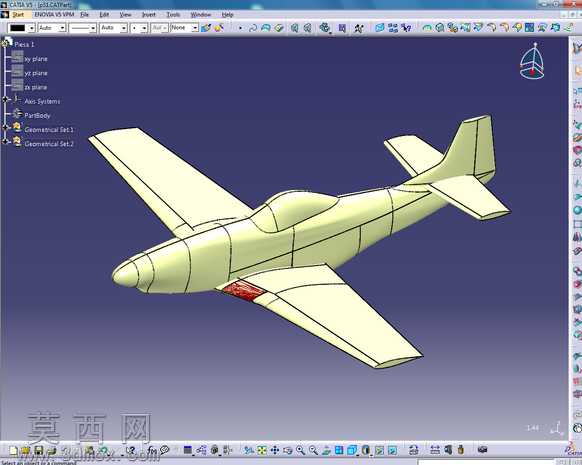Click the What's This help icon
The height and width of the screenshot is (465, 582).
coord(131,451)
